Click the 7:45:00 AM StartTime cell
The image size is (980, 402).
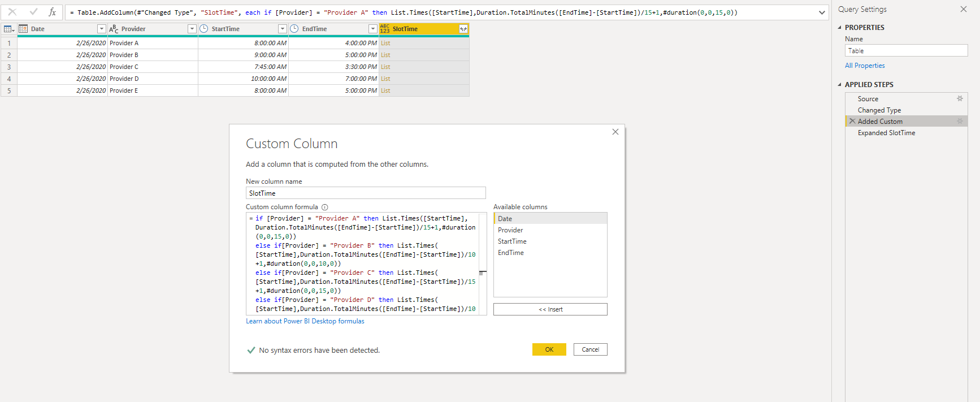pyautogui.click(x=243, y=67)
